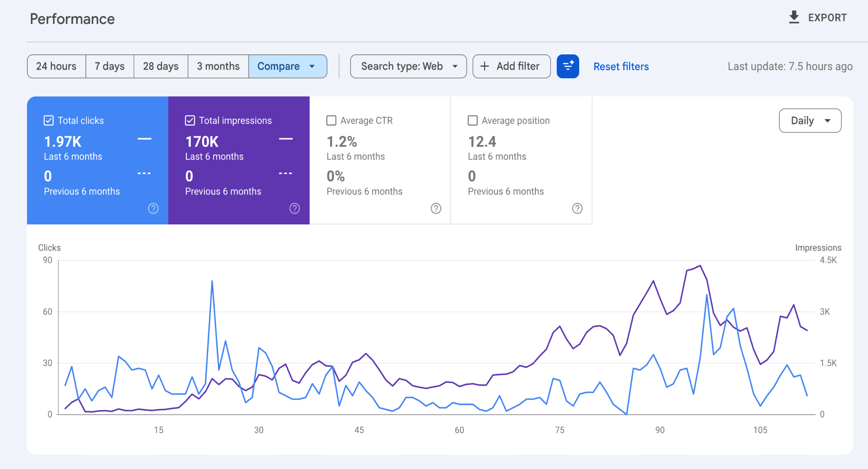Open the blue filter panel icon

coord(568,66)
